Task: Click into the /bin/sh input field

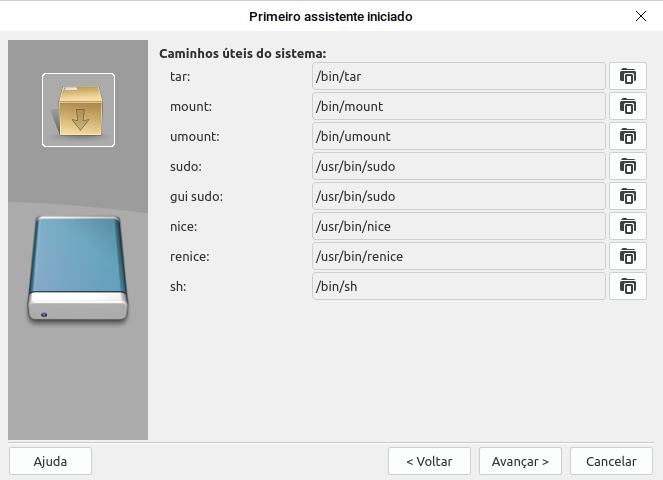Action: (x=459, y=286)
